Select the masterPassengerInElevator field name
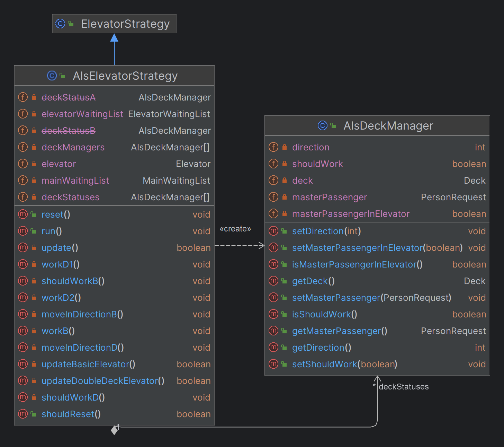 tap(351, 214)
